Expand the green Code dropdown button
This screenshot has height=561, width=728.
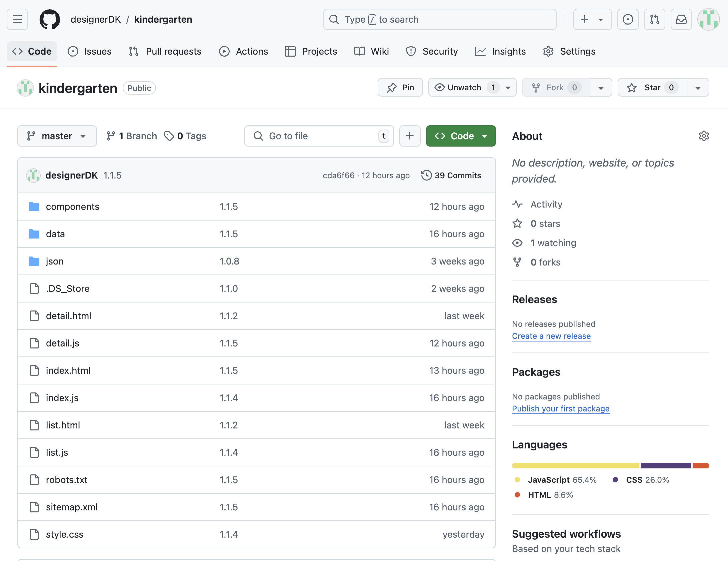coord(461,136)
